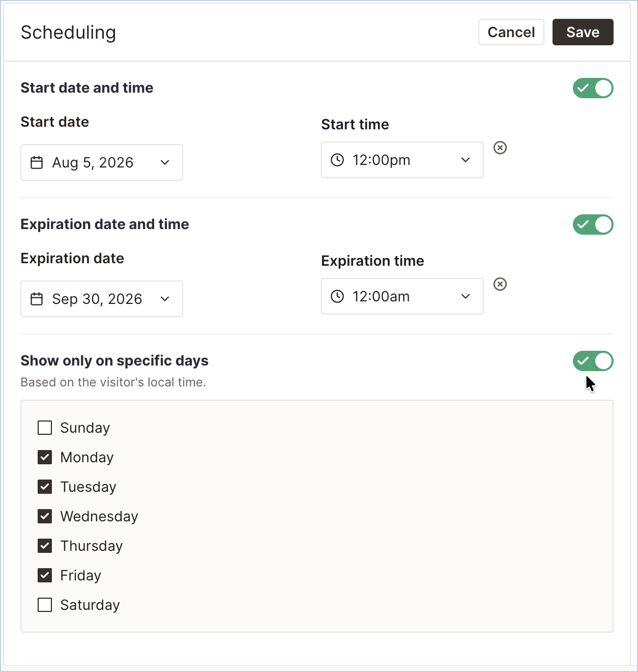This screenshot has height=672, width=638.
Task: Uncheck the Friday checkbox
Action: (x=45, y=575)
